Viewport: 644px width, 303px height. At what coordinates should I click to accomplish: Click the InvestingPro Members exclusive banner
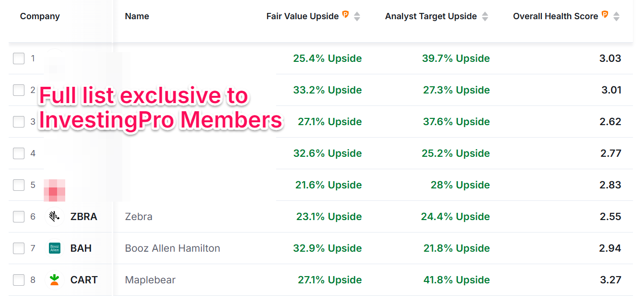click(160, 108)
